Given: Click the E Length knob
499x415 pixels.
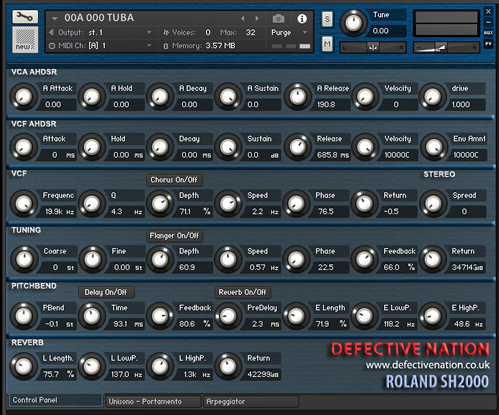Looking at the screenshot, I should [x=296, y=316].
